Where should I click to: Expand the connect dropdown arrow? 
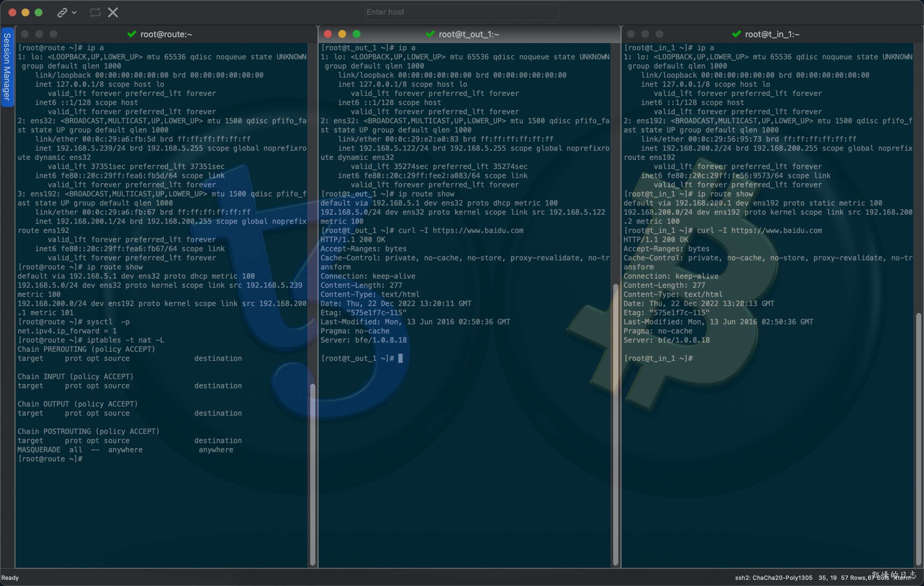[74, 13]
